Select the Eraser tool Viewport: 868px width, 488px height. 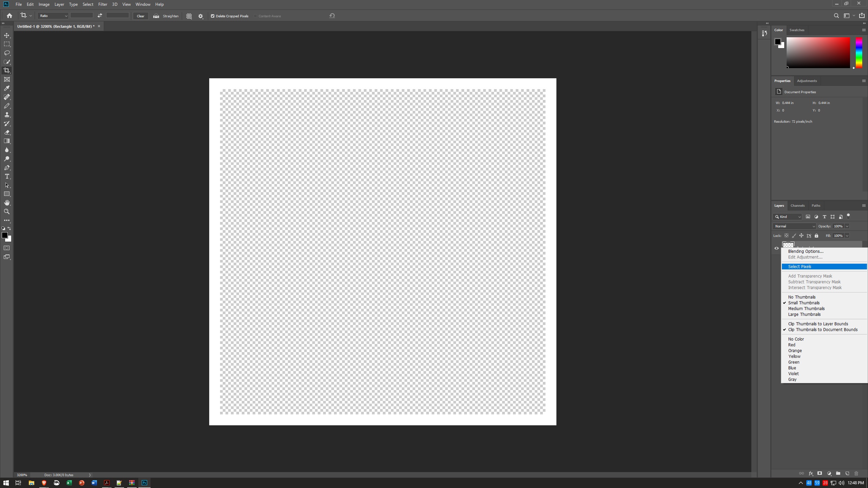coord(7,132)
